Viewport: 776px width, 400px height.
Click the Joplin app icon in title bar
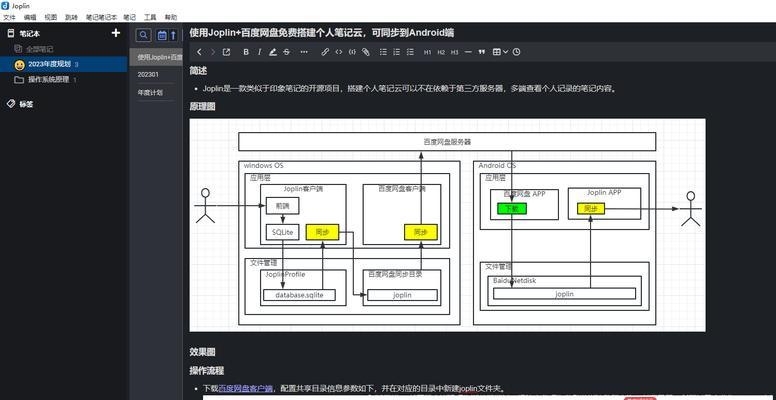coord(5,5)
